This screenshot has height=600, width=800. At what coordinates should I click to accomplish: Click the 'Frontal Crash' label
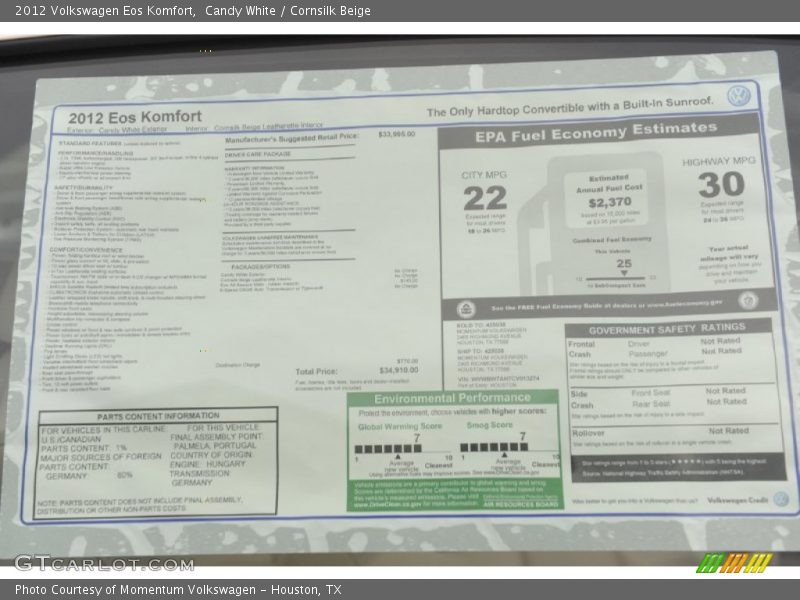(x=582, y=349)
